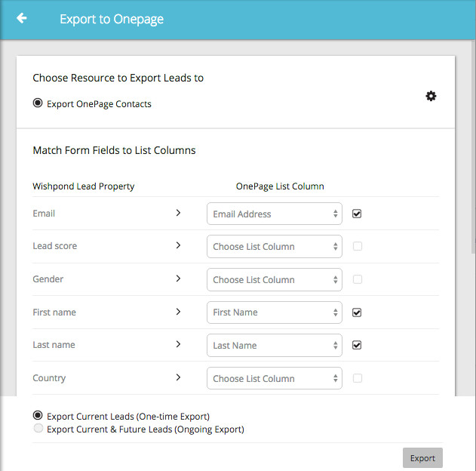
Task: Open settings via the gear icon
Action: click(x=431, y=96)
